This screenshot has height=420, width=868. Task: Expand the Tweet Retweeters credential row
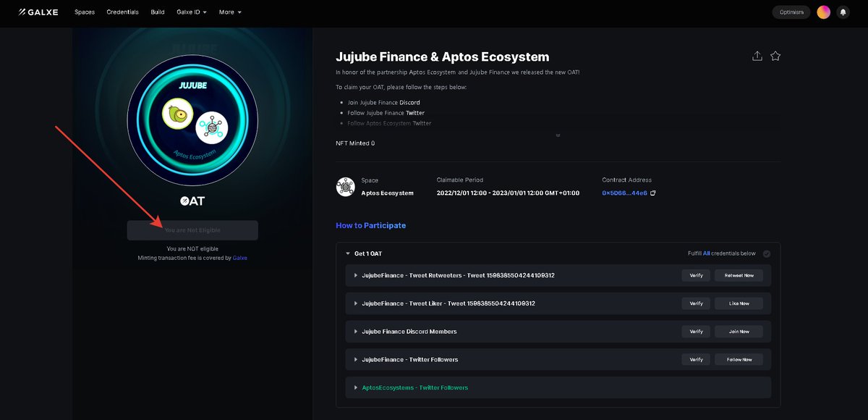point(355,275)
